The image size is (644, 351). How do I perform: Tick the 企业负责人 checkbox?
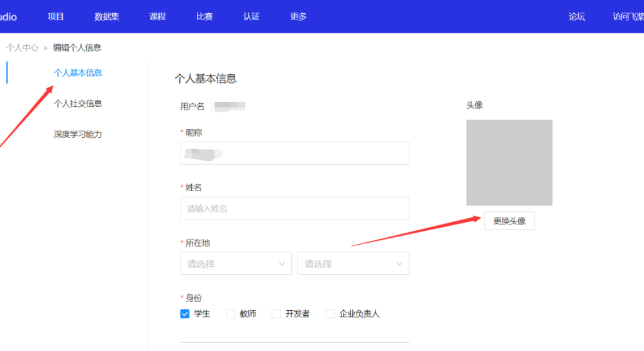point(330,314)
